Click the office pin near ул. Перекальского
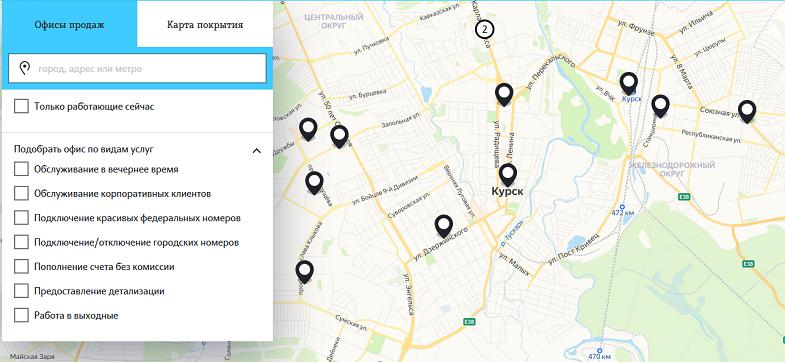 click(504, 95)
